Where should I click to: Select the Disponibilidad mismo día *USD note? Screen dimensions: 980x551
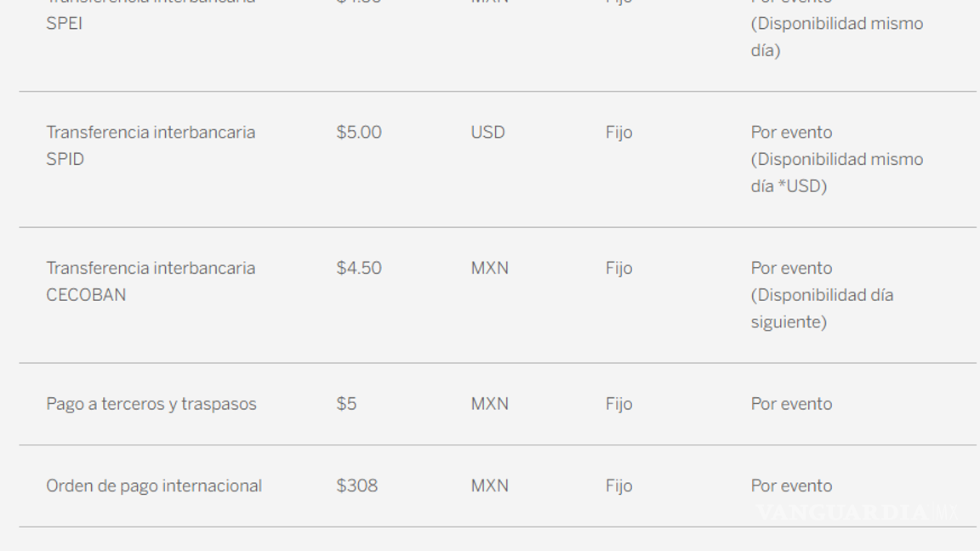(836, 173)
